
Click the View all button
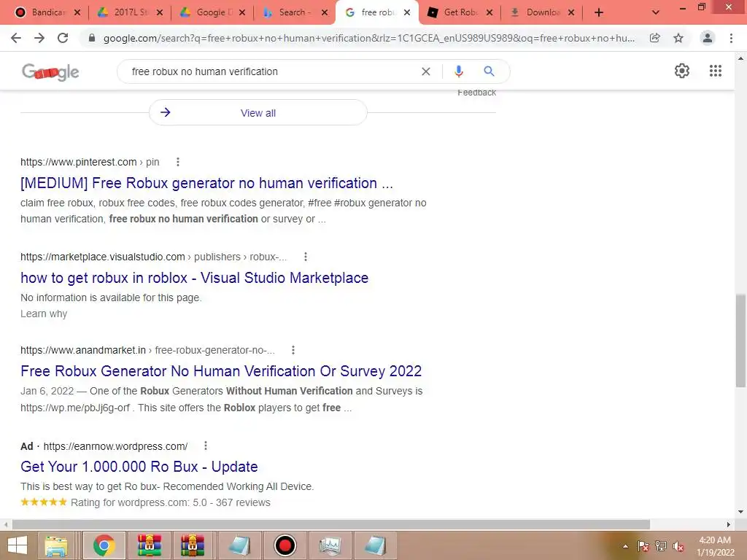[x=258, y=113]
